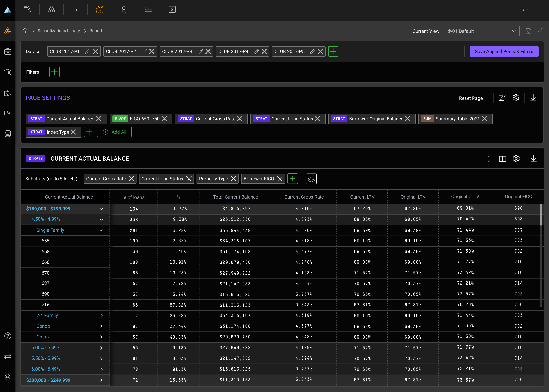Collapse the Single Family row
Image resolution: width=549 pixels, height=392 pixels.
pyautogui.click(x=101, y=230)
